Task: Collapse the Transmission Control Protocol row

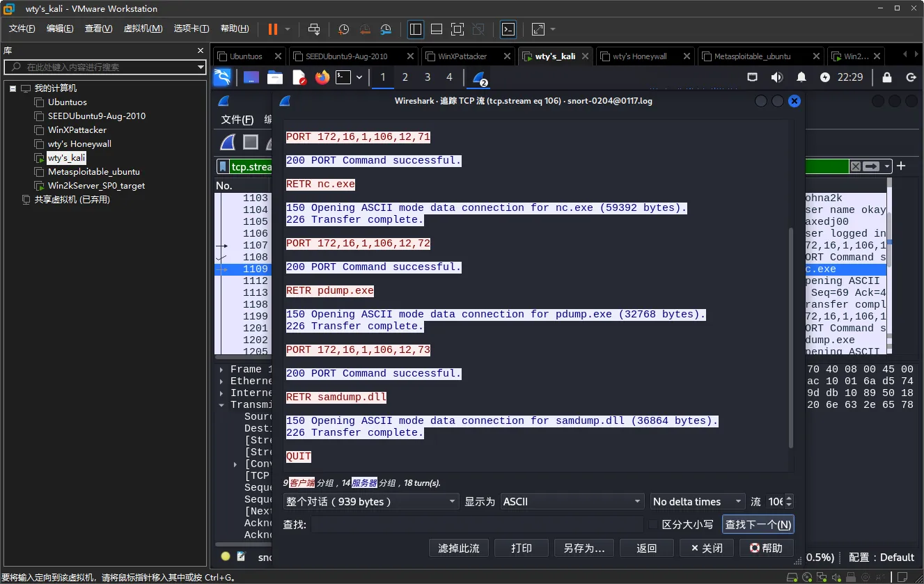Action: [x=222, y=405]
